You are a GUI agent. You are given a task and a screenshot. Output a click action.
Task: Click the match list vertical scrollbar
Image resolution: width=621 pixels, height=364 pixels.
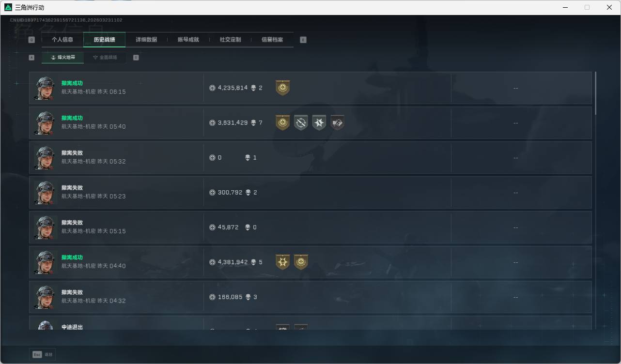tap(595, 93)
